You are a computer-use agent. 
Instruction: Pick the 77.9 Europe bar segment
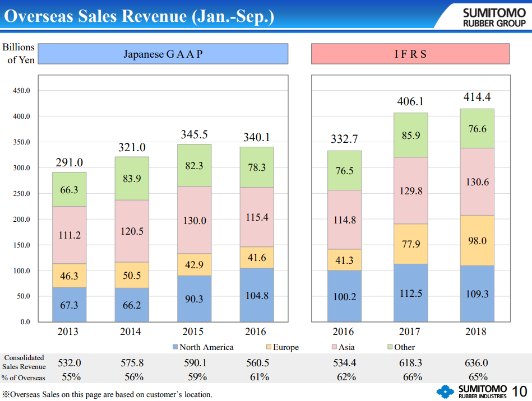(411, 244)
